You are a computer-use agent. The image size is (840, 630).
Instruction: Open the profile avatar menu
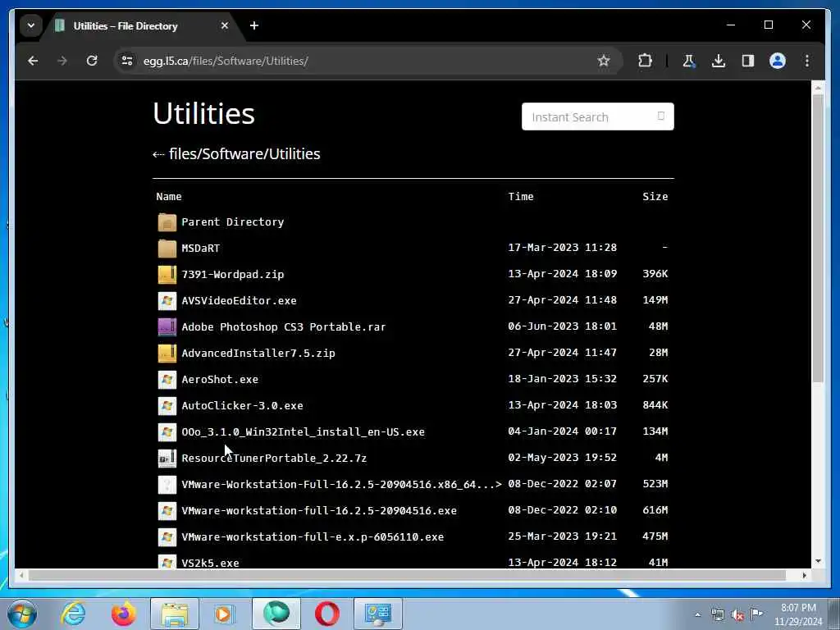pyautogui.click(x=778, y=61)
